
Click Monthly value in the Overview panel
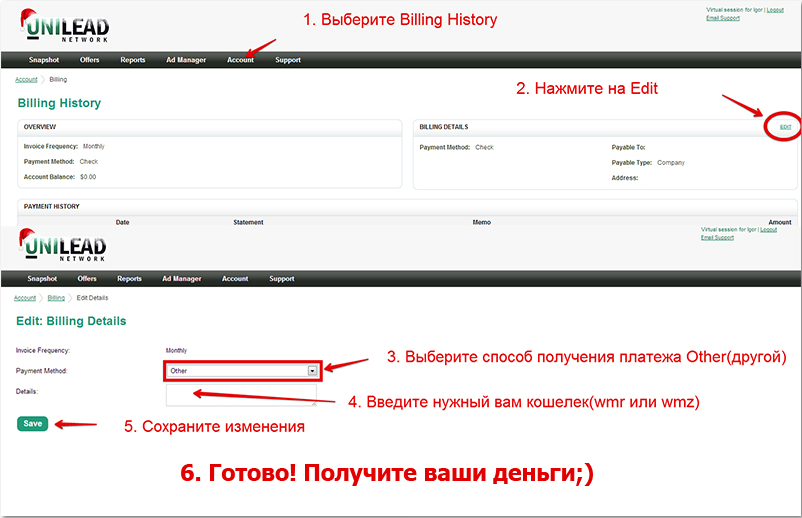click(94, 146)
